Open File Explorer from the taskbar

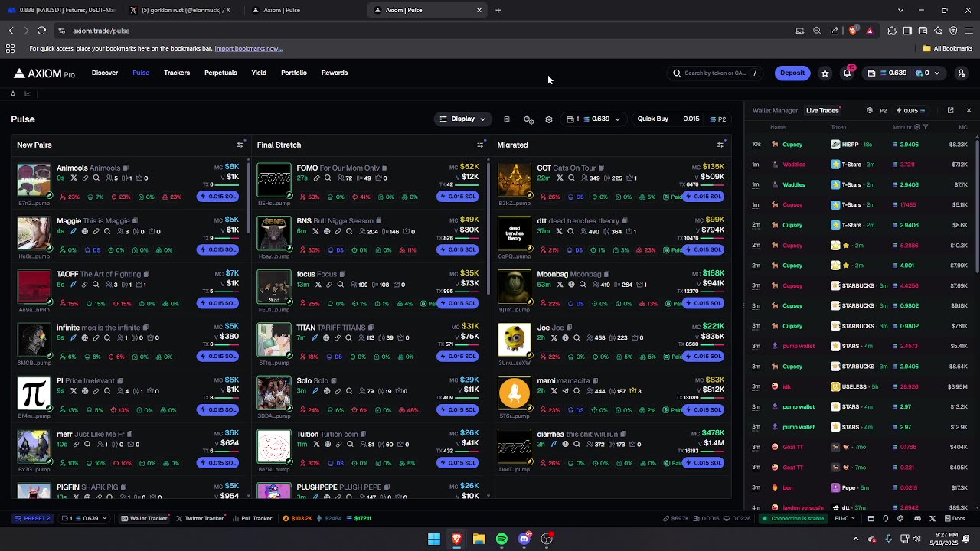pos(479,539)
